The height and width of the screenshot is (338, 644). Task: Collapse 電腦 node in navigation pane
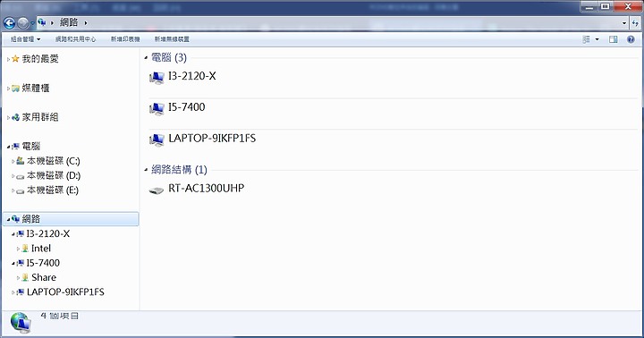[x=8, y=147]
